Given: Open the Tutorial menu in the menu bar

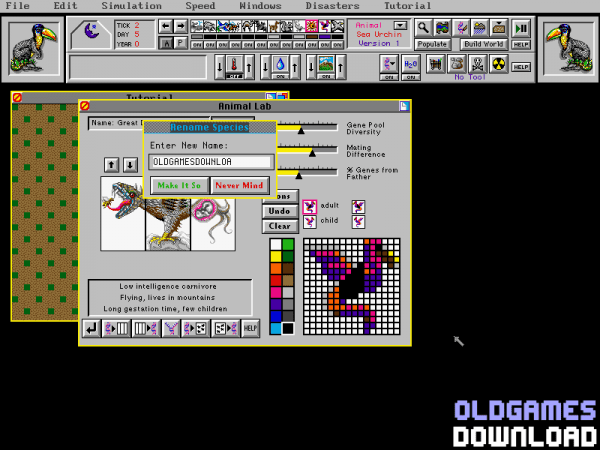Looking at the screenshot, I should [x=407, y=6].
